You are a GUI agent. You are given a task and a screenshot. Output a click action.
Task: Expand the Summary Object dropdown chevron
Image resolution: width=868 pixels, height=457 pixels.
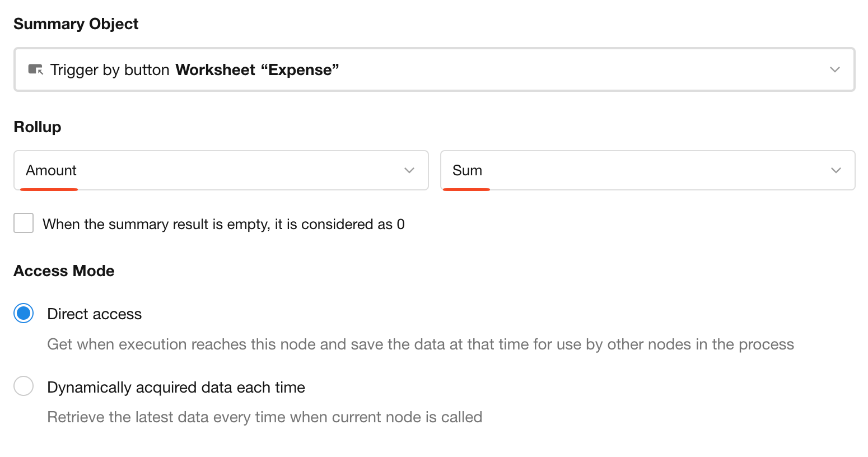tap(834, 69)
